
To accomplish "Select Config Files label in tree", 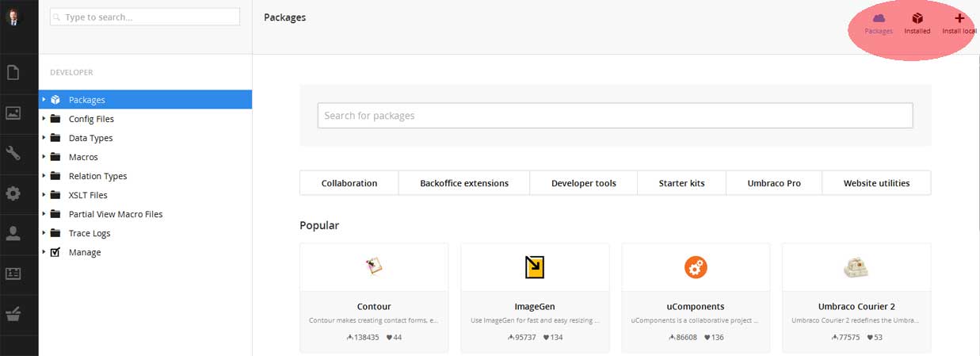I will tap(91, 119).
